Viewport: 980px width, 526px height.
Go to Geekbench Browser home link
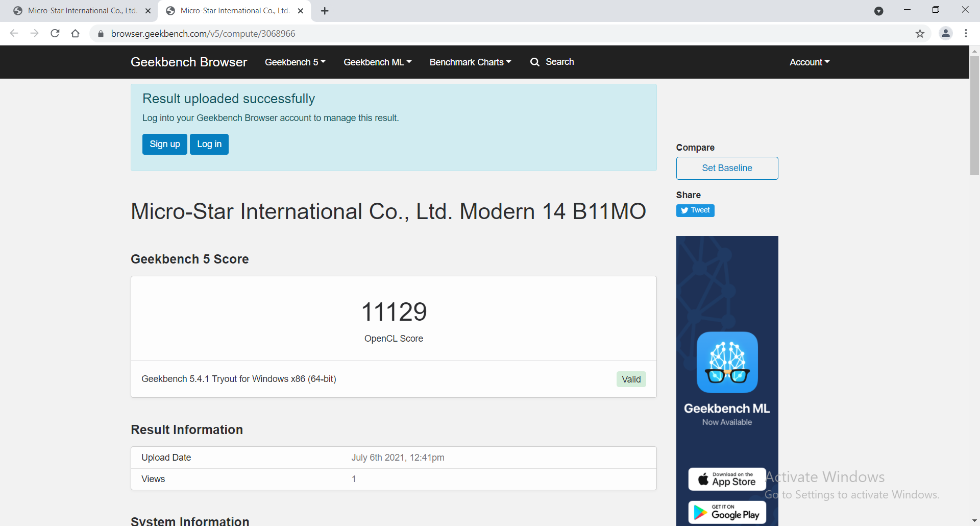(189, 62)
